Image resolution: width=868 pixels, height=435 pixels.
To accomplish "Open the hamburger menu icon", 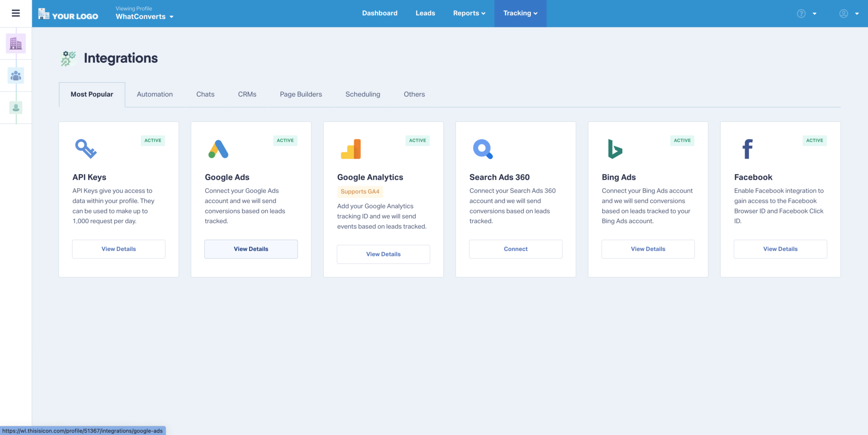I will click(x=16, y=13).
